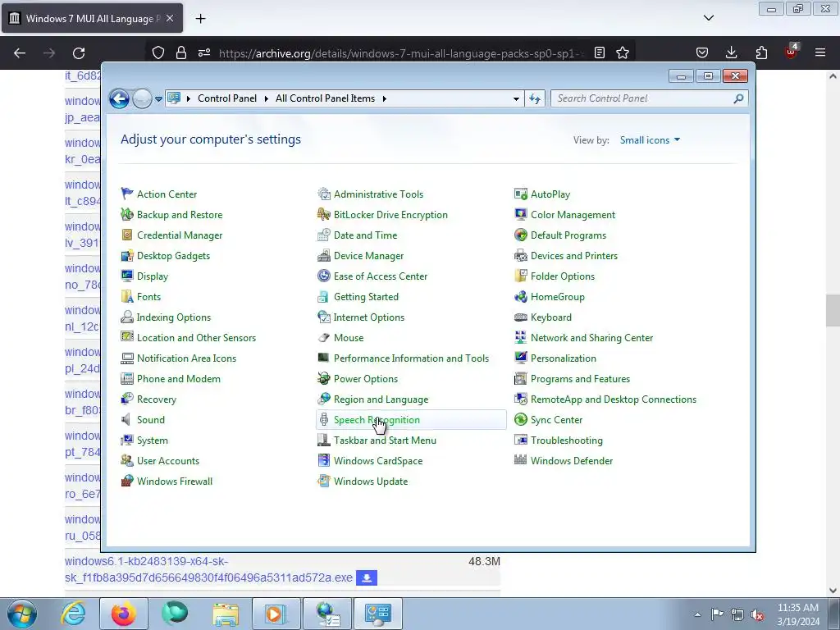The width and height of the screenshot is (840, 630).
Task: Bookmark the page with star icon
Action: (x=623, y=52)
